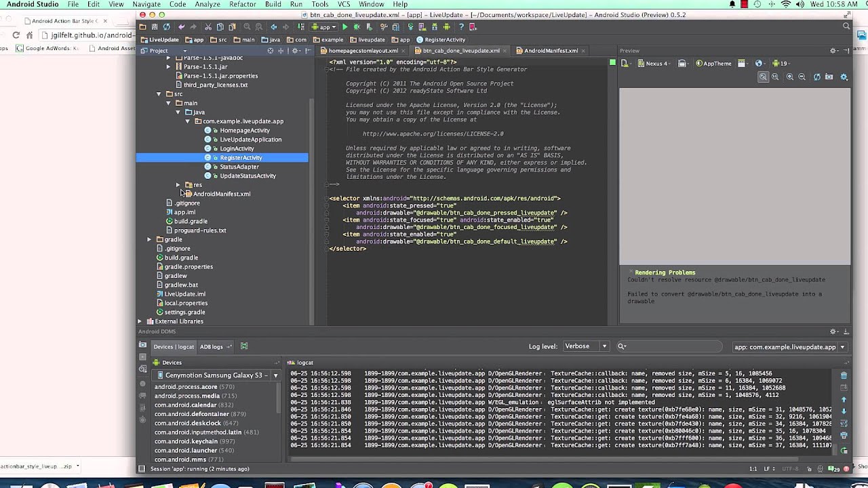Click the Wi-Fi icon in macOS menu bar

(x=786, y=4)
